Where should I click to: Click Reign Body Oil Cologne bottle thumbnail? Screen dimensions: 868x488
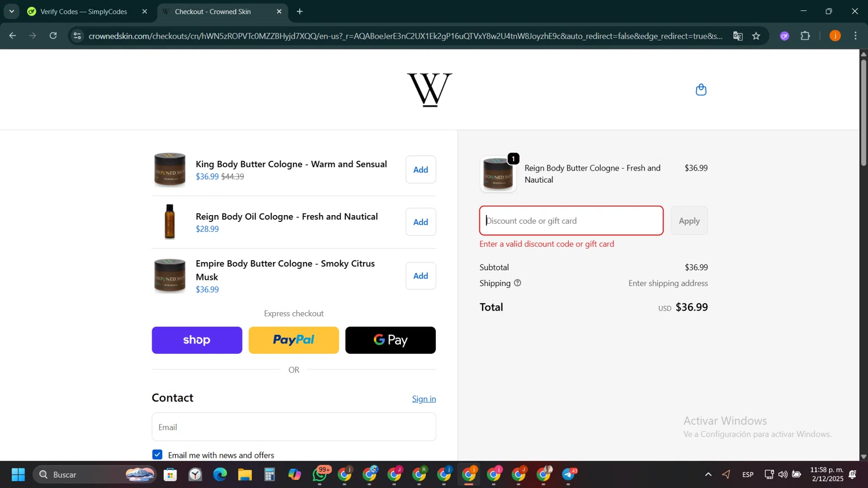tap(170, 222)
